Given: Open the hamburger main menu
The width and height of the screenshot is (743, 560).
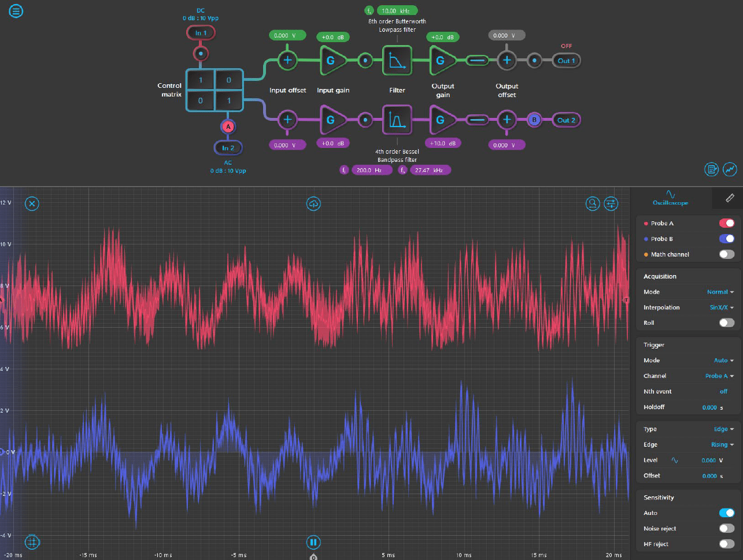Looking at the screenshot, I should coord(16,11).
